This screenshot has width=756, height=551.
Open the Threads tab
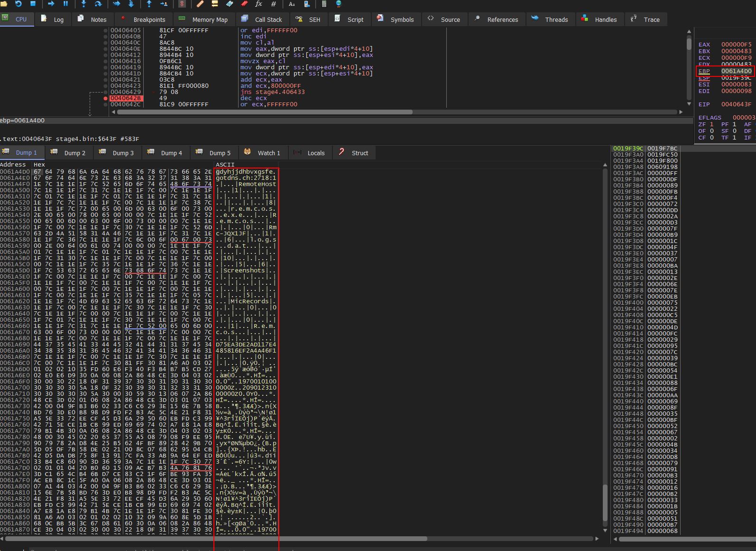(550, 19)
